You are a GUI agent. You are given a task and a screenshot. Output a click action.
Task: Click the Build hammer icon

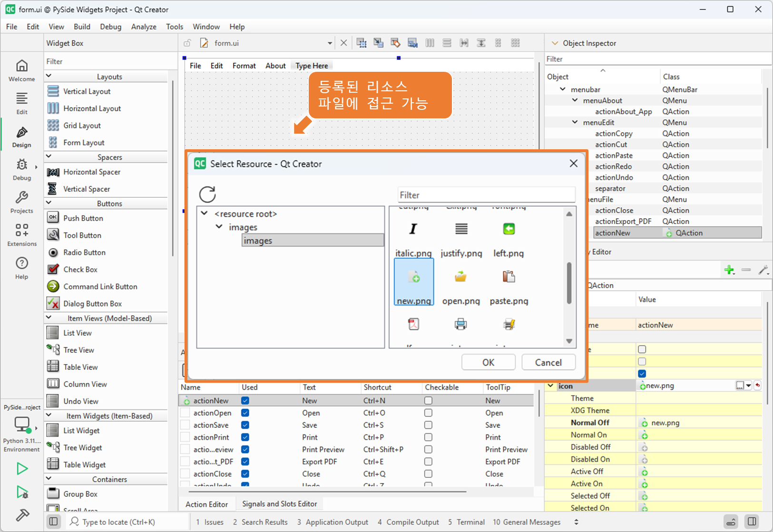coord(22,515)
